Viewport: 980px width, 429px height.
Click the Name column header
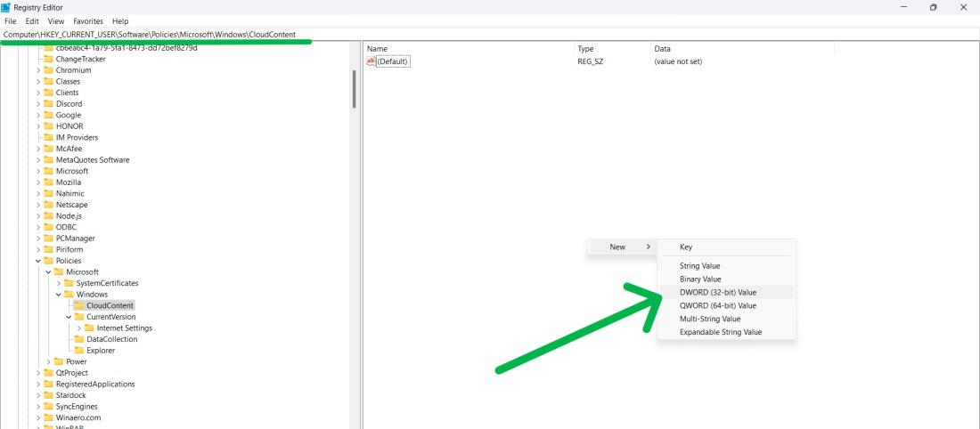click(377, 49)
